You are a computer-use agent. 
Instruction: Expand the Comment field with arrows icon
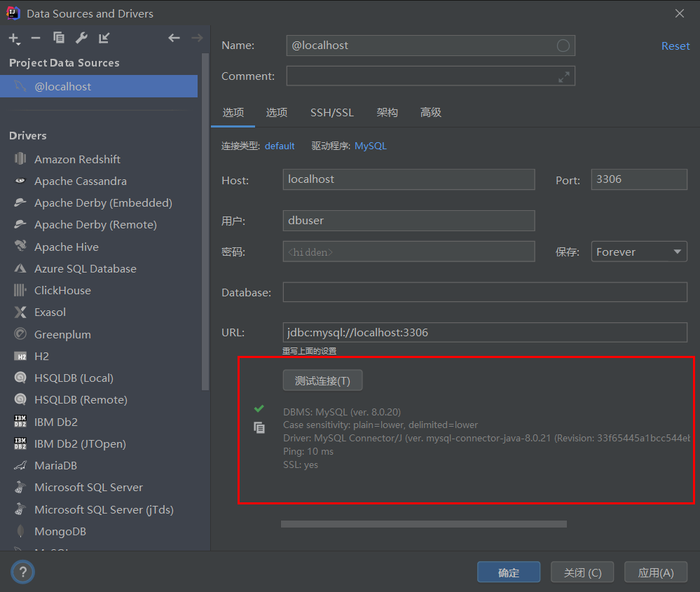pos(564,77)
